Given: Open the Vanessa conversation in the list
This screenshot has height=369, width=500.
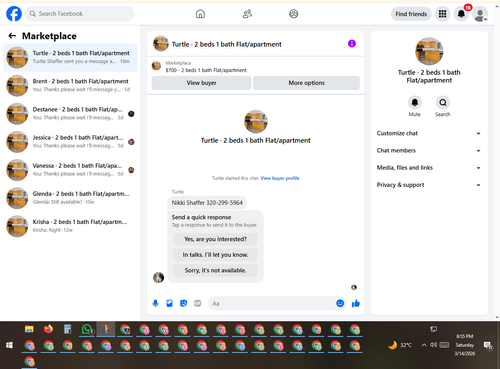Looking at the screenshot, I should coord(70,170).
